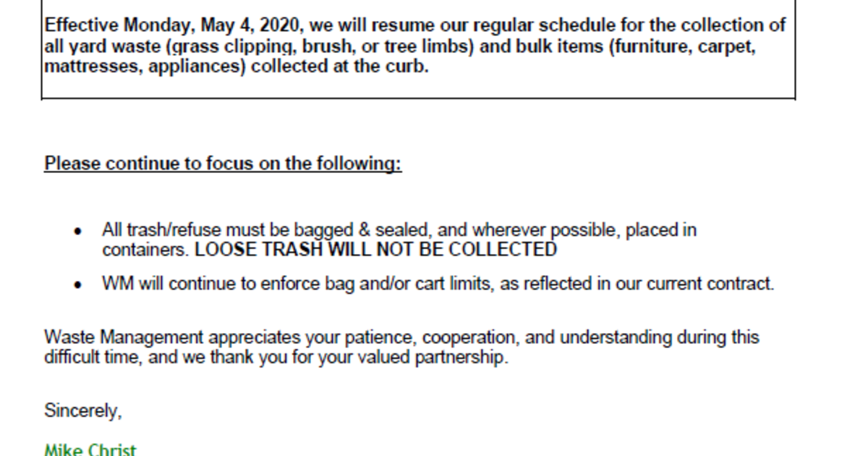This screenshot has width=868, height=456.
Task: Click the second bullet point marker
Action: [78, 284]
